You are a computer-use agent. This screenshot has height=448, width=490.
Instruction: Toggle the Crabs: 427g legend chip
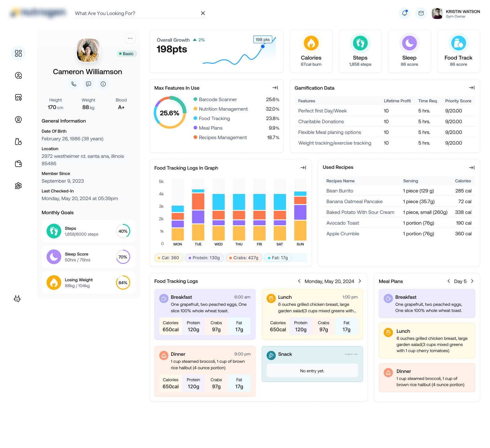(244, 258)
